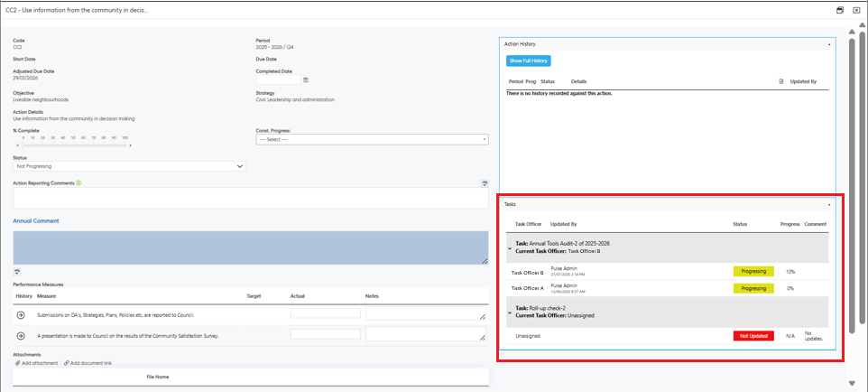Click the restore window icon in title bar
868x392 pixels.
(x=840, y=10)
